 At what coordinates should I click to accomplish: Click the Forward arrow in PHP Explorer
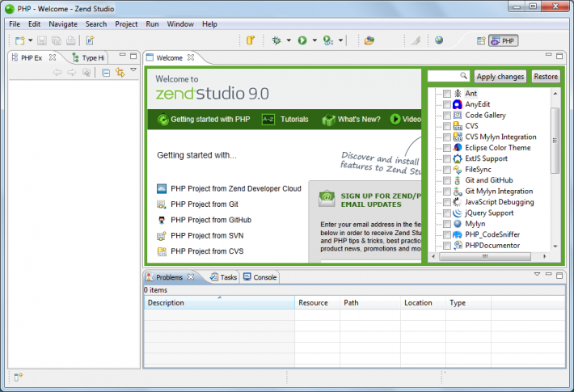[x=72, y=73]
